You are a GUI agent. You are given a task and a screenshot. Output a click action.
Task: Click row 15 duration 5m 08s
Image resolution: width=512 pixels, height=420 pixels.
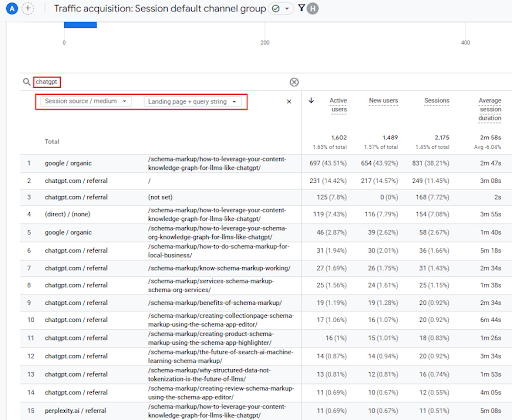click(x=490, y=411)
